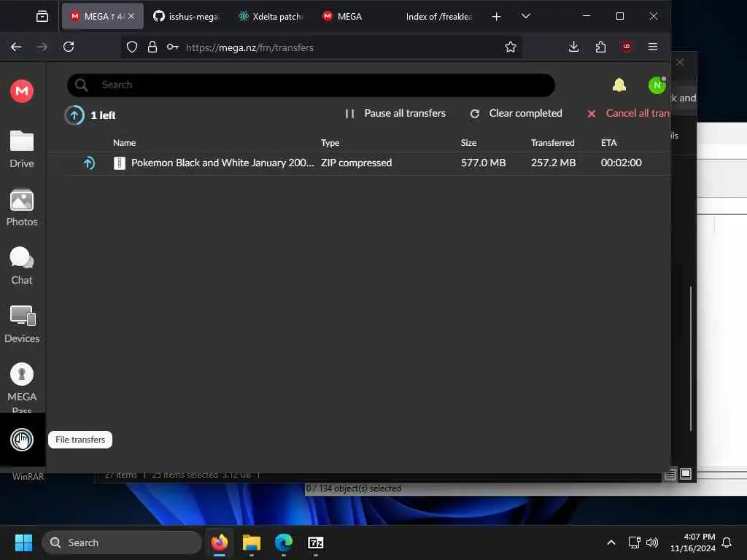Open Firefox application menu

pos(653,47)
